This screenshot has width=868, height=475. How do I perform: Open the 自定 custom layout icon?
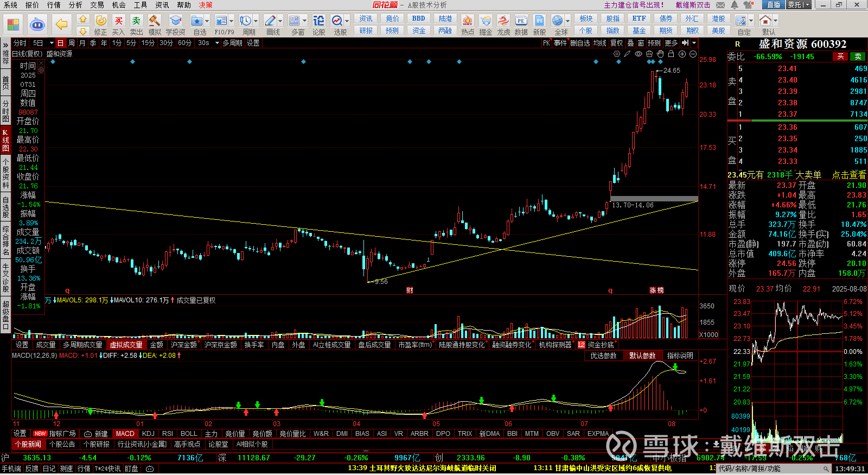pos(741,21)
